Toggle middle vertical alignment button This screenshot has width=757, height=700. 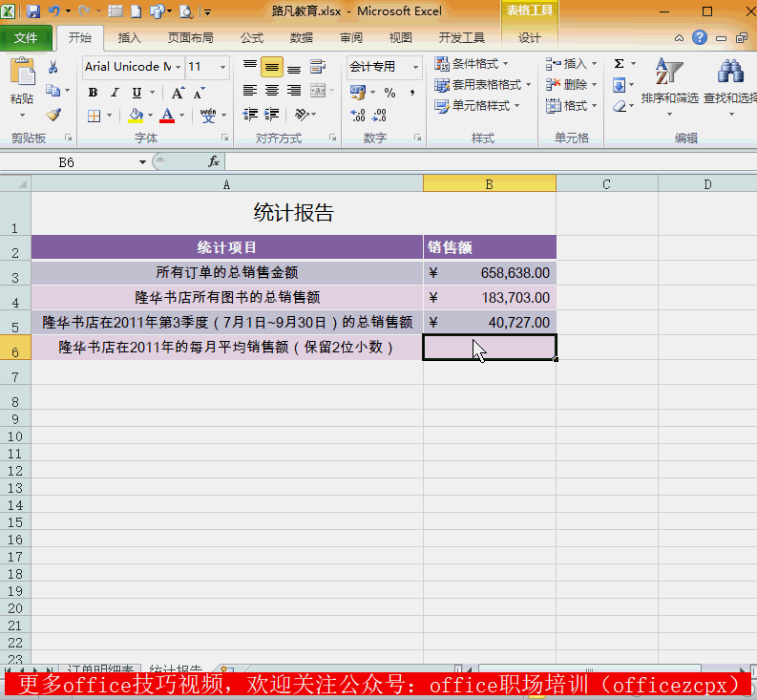[271, 67]
